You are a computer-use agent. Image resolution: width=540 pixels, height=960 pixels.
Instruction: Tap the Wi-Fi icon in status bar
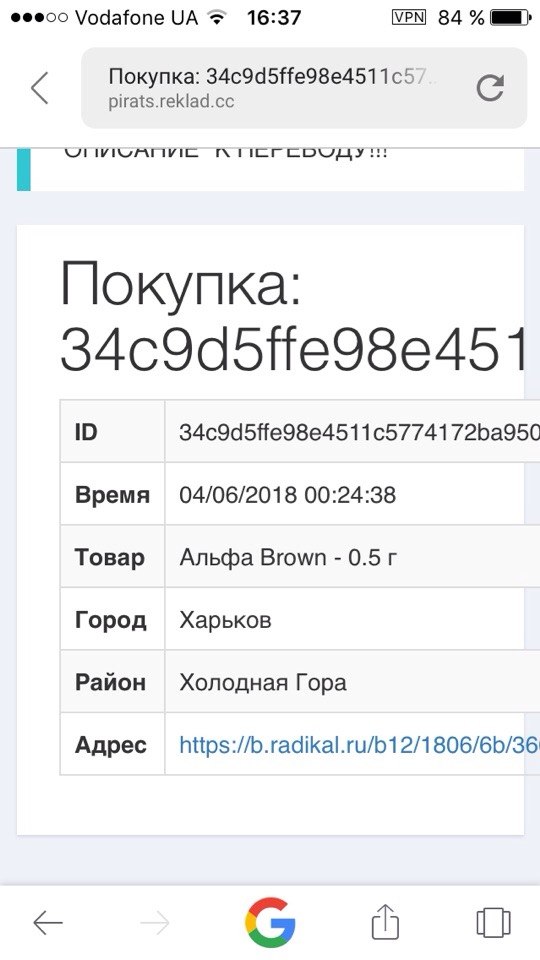216,17
